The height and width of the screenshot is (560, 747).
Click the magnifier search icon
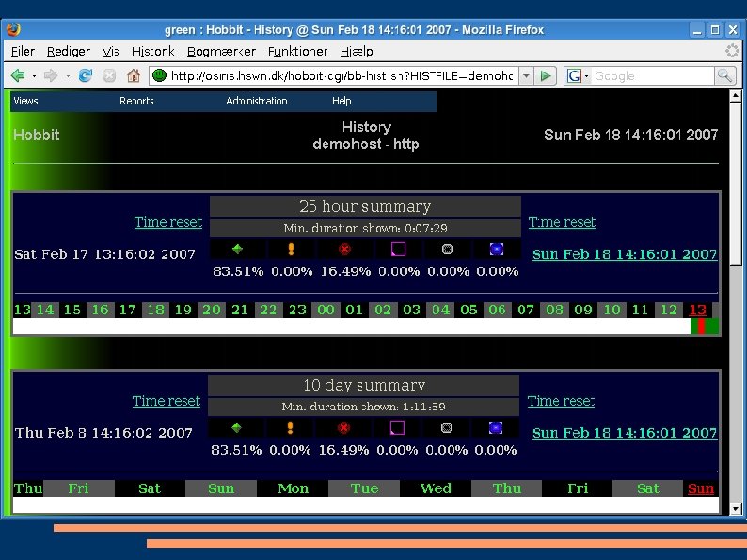724,76
